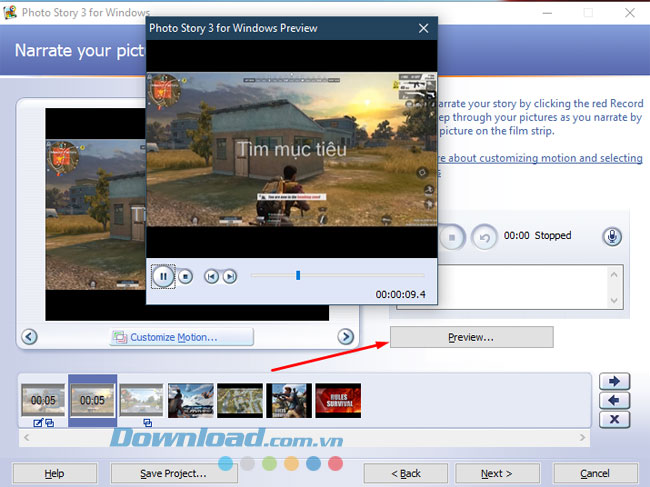Click the microphone configure icon
This screenshot has width=650, height=487.
pyautogui.click(x=612, y=236)
